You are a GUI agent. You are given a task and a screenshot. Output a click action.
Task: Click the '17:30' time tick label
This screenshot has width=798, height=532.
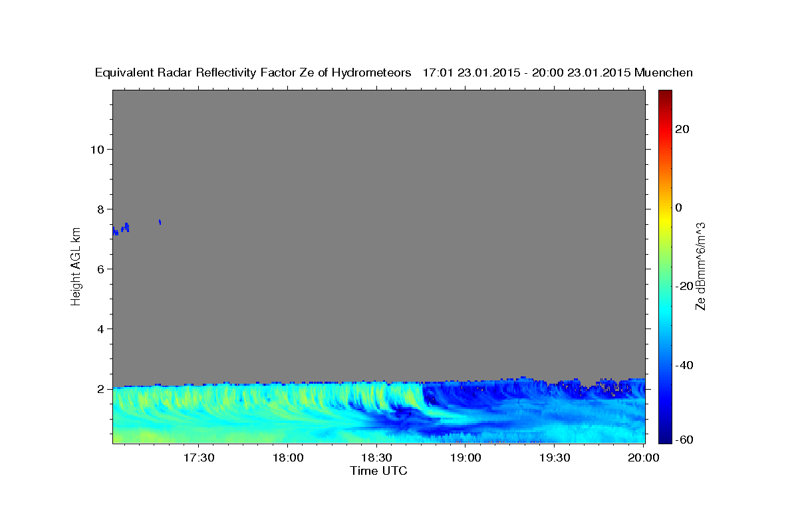(x=198, y=458)
